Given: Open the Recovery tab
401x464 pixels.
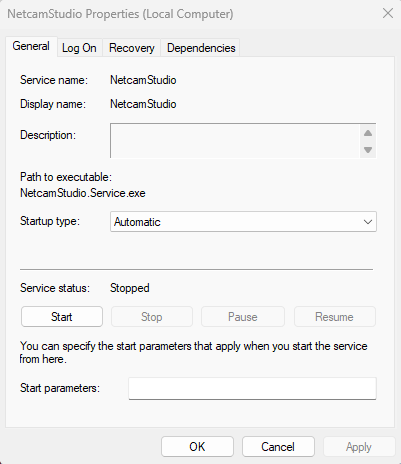Looking at the screenshot, I should click(132, 48).
